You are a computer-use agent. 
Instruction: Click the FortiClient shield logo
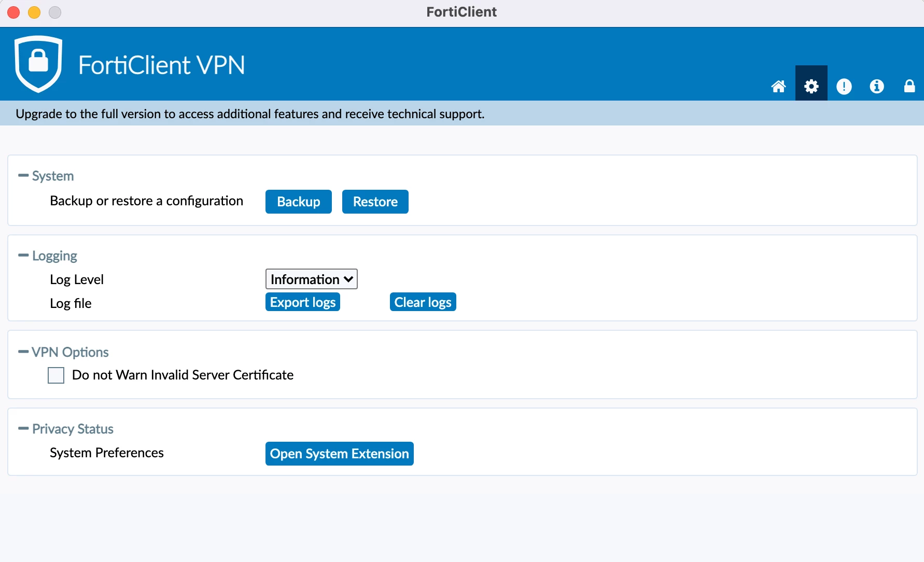click(x=38, y=64)
